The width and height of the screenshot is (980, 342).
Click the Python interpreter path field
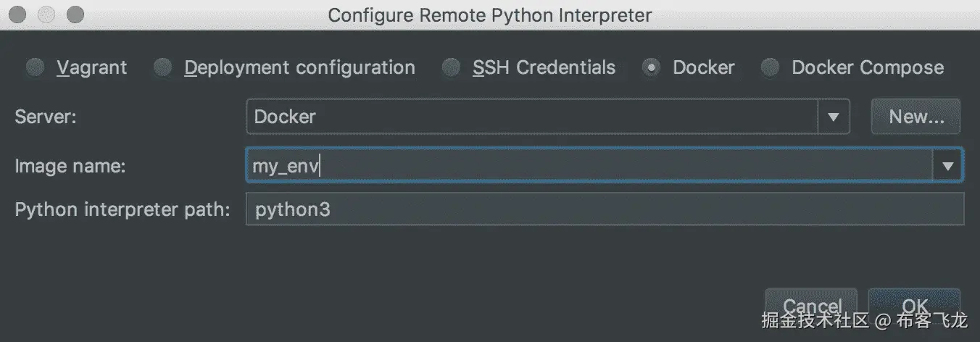tap(605, 209)
